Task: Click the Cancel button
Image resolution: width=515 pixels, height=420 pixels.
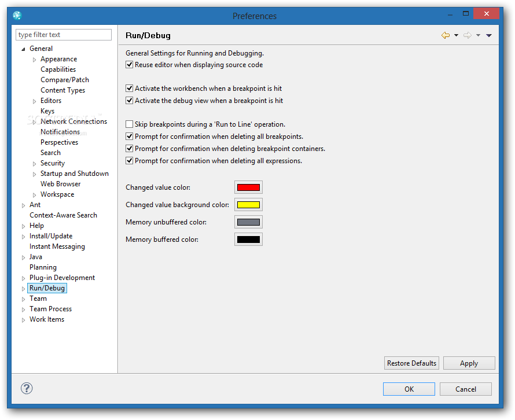Action: [x=466, y=389]
